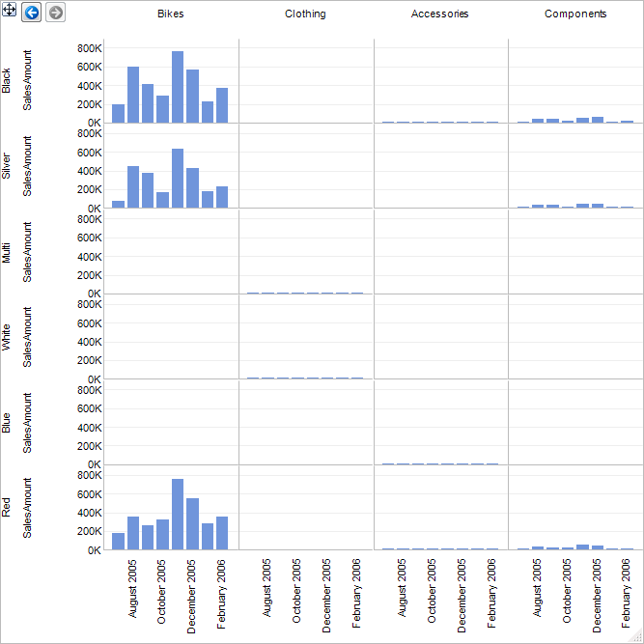Click the move/pan cross-arrows icon
Image resolution: width=644 pixels, height=644 pixels.
pos(9,10)
